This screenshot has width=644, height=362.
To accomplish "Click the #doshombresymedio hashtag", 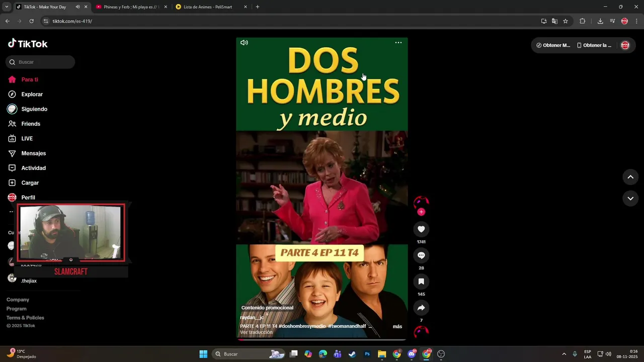I will pos(302,326).
